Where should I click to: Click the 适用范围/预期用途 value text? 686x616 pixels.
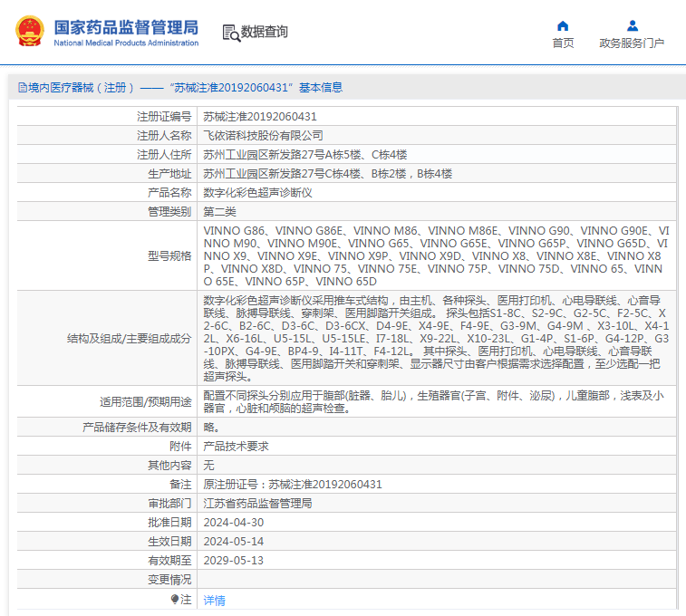tap(433, 402)
